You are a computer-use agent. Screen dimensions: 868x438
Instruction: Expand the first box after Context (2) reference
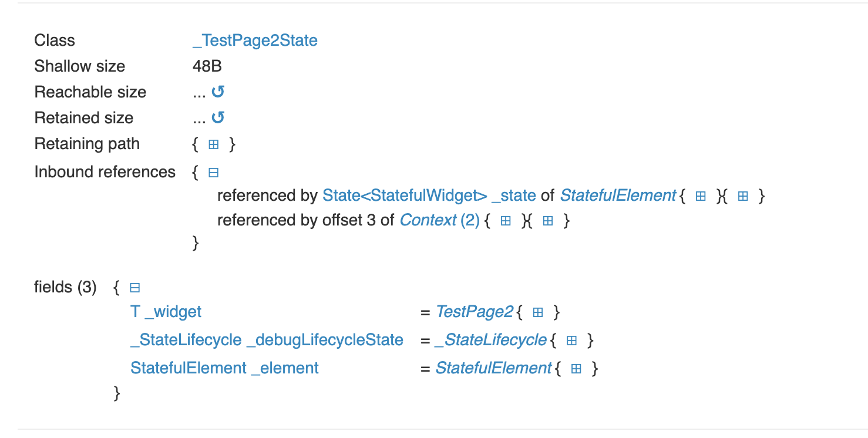pos(506,220)
